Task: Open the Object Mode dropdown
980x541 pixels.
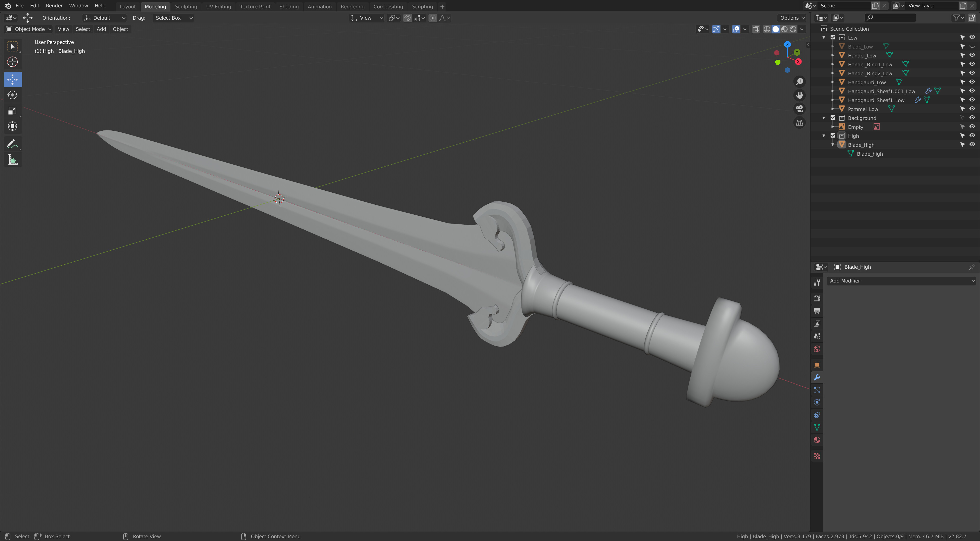Action: 29,29
